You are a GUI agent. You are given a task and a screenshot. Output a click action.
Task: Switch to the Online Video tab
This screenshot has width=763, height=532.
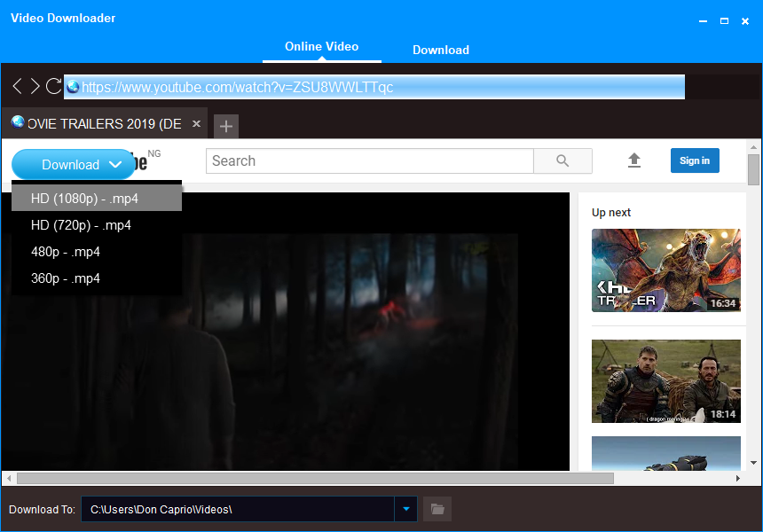coord(322,47)
